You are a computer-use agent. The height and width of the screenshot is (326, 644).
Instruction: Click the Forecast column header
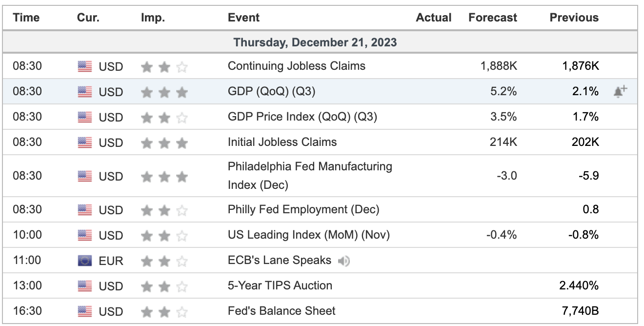point(492,18)
